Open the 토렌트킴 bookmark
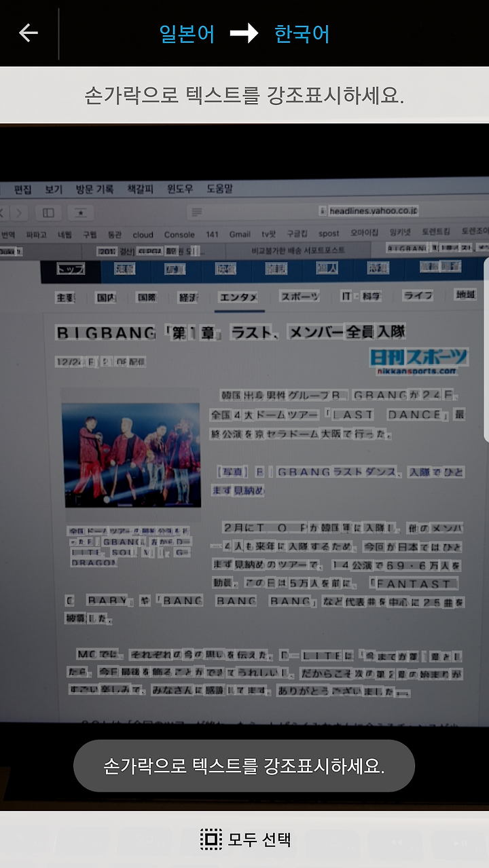The image size is (489, 868). 436,232
